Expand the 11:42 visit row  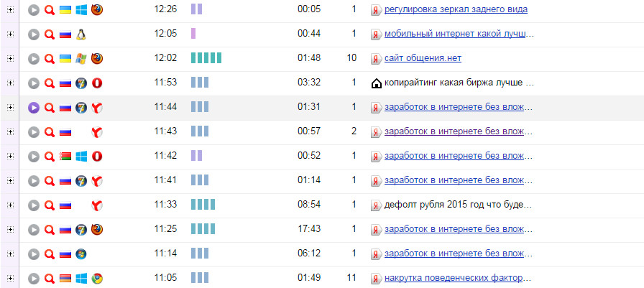pos(10,157)
